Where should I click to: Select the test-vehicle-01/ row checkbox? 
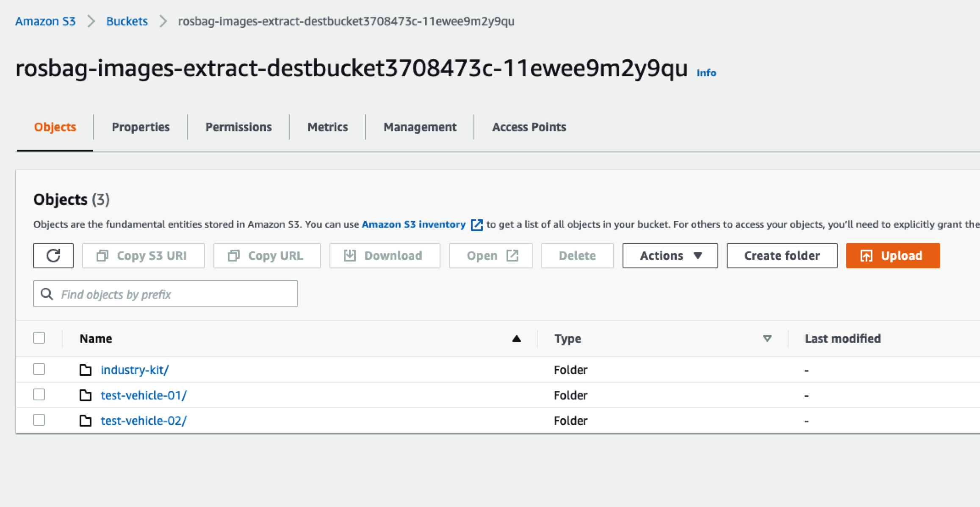pyautogui.click(x=39, y=394)
